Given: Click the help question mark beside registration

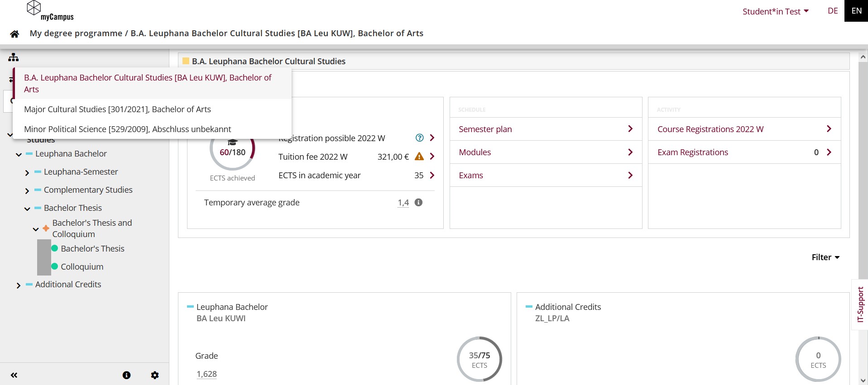Looking at the screenshot, I should pyautogui.click(x=419, y=138).
